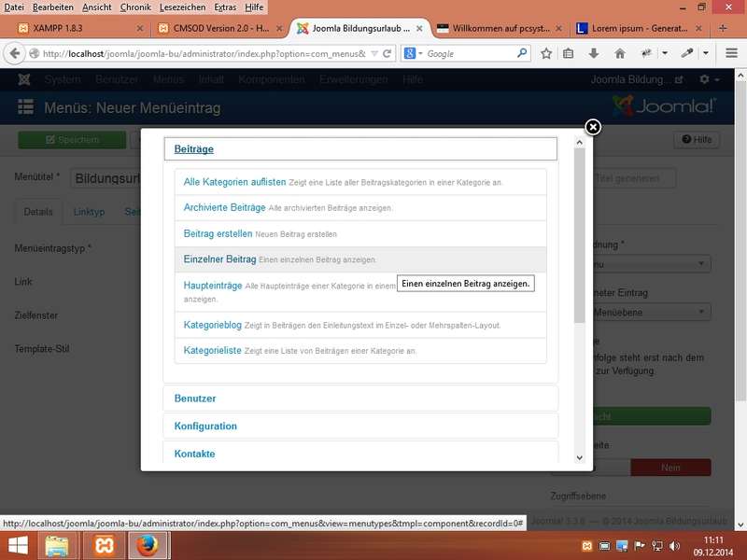The image size is (747, 560).
Task: Click the red Nein toggle button
Action: coord(670,468)
